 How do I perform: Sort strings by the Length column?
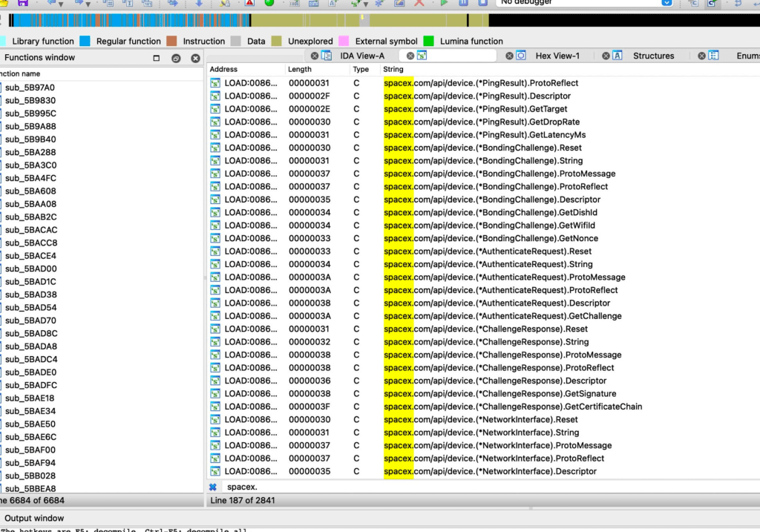click(300, 69)
